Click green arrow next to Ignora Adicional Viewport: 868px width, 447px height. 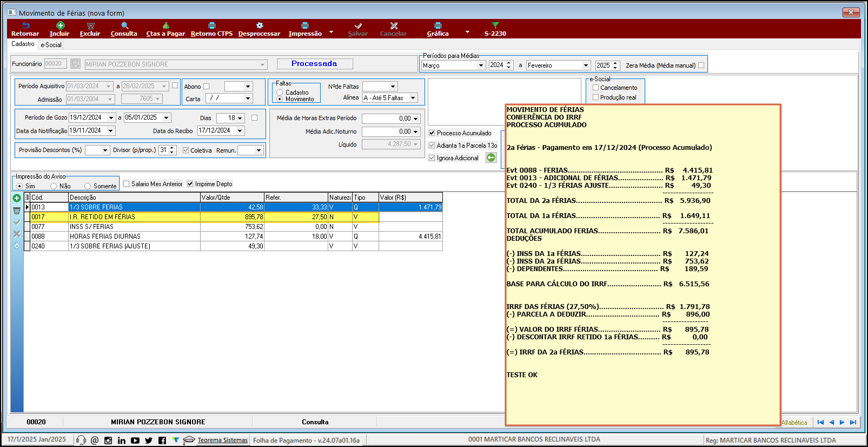[491, 157]
